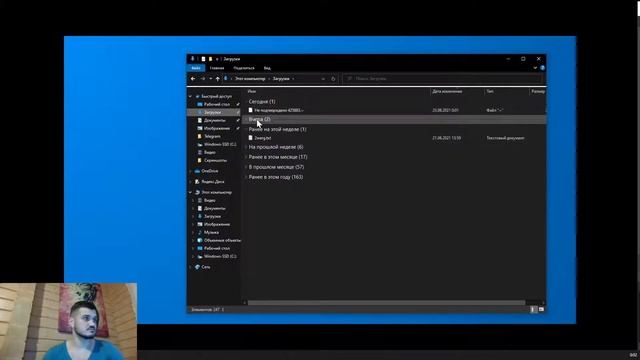Select Этот компьютер in navigation pane
Image resolution: width=640 pixels, height=360 pixels.
point(216,192)
